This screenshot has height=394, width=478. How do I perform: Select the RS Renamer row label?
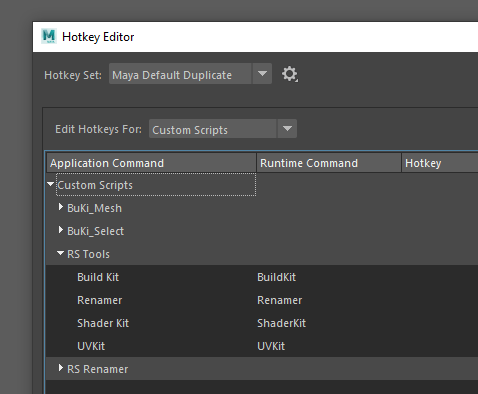coord(98,369)
